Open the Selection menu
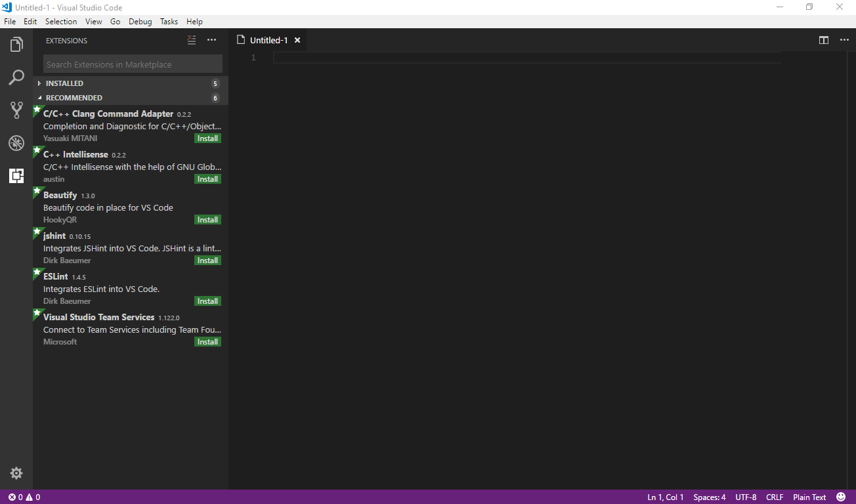856x504 pixels. click(61, 22)
